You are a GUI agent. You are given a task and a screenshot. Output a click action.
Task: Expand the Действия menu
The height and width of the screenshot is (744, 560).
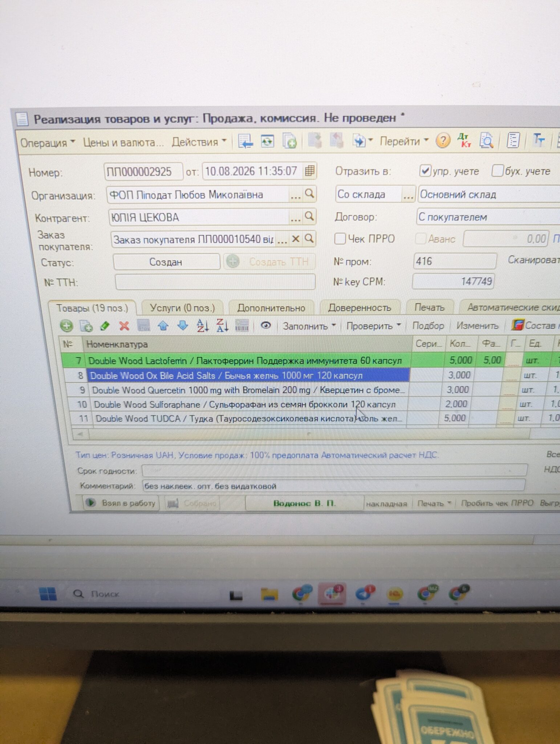click(199, 142)
